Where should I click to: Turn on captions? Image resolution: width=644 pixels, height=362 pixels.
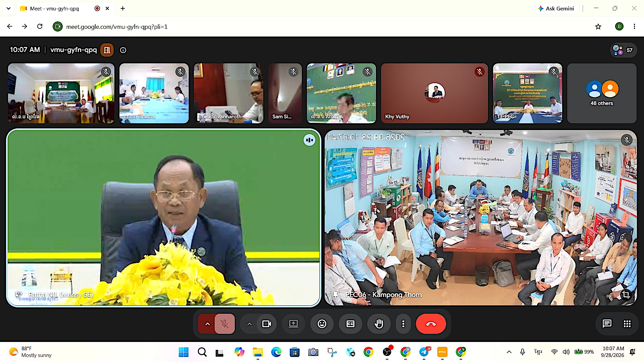pyautogui.click(x=350, y=324)
